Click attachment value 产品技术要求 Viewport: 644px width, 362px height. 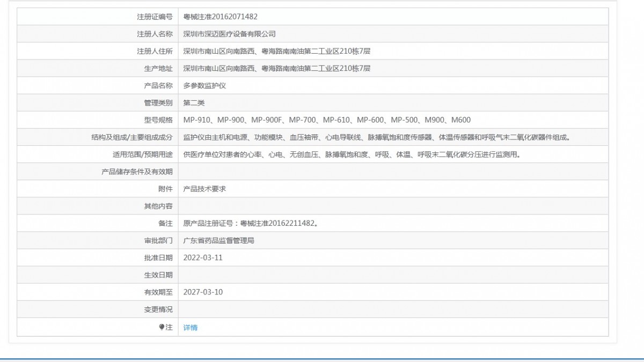coord(204,189)
